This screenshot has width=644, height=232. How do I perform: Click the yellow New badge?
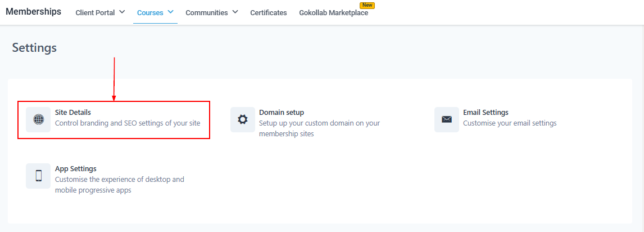coord(367,5)
